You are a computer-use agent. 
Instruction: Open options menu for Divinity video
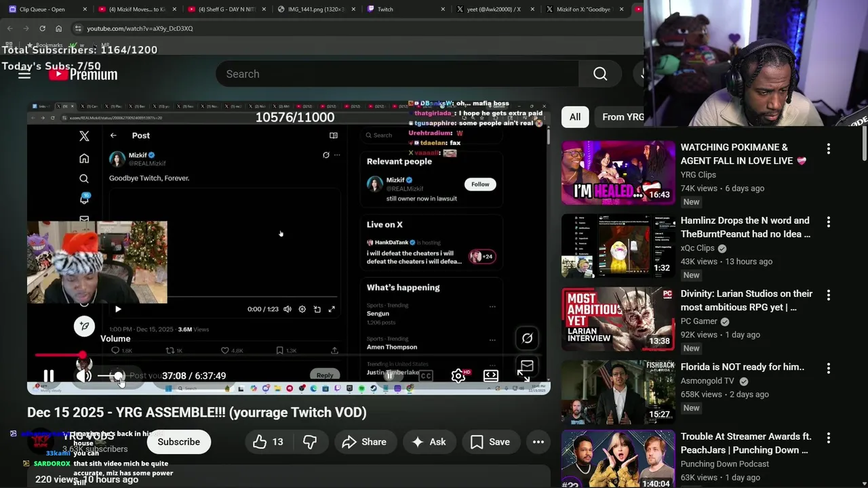(x=828, y=295)
